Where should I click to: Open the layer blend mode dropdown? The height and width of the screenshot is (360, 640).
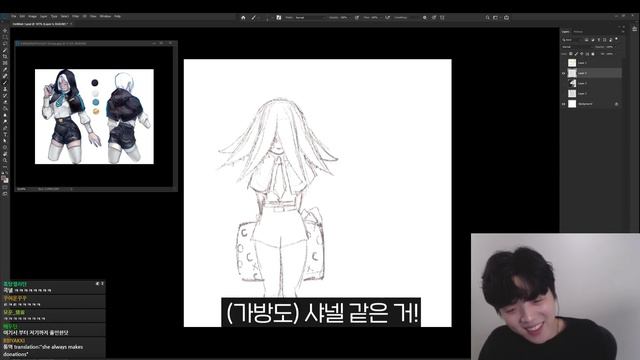pos(577,47)
